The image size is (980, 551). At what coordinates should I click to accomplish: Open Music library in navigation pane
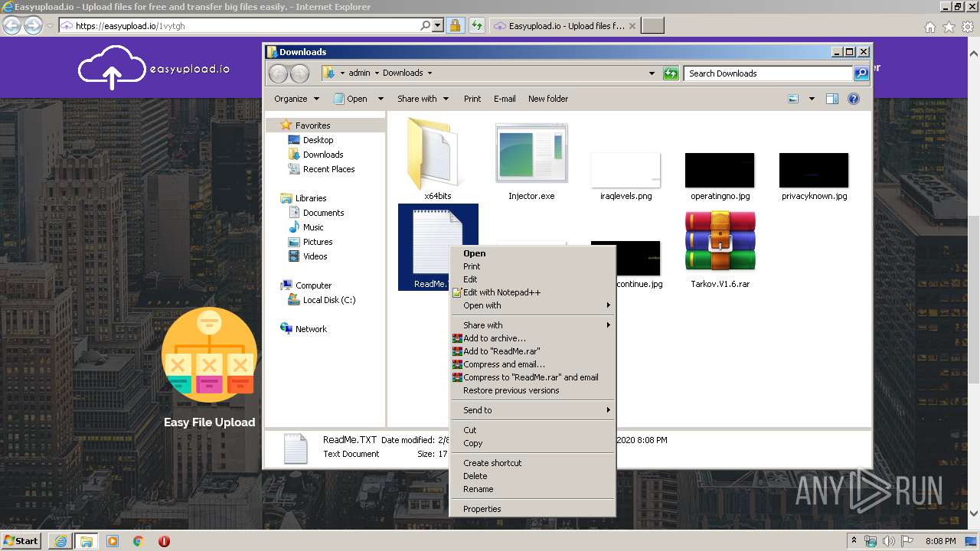click(313, 227)
